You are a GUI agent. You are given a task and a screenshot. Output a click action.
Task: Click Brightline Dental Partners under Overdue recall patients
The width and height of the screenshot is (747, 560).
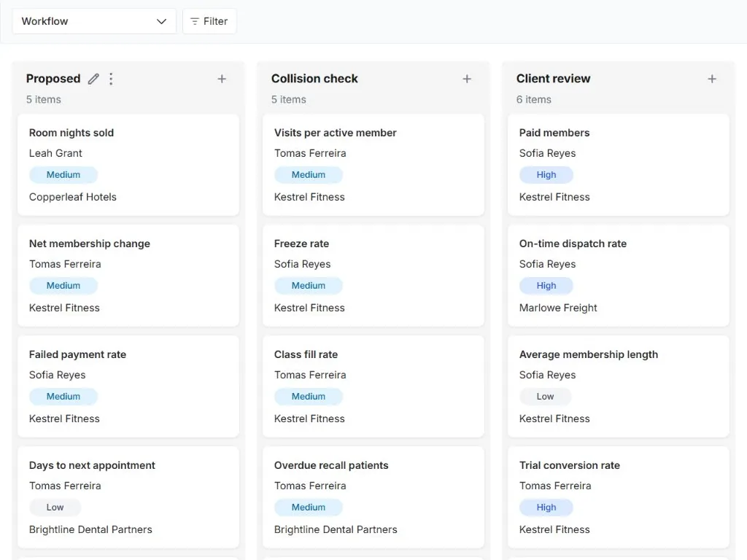click(x=336, y=529)
